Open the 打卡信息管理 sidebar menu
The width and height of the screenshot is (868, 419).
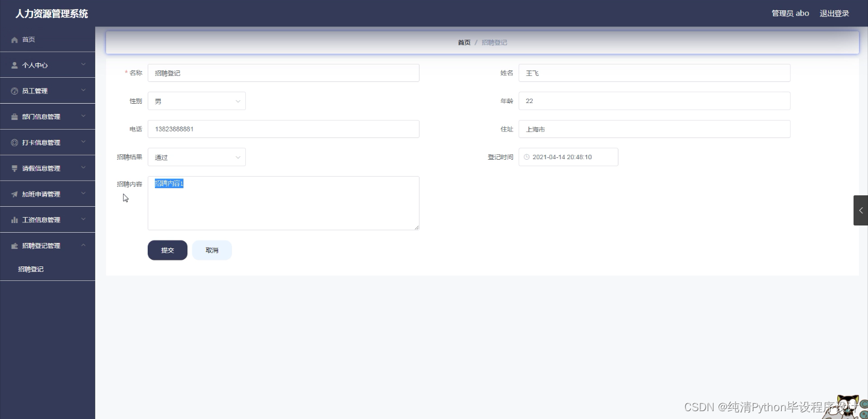[48, 143]
